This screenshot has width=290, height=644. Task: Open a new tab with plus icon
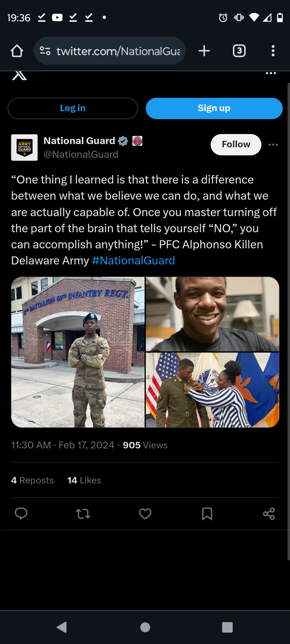point(204,51)
